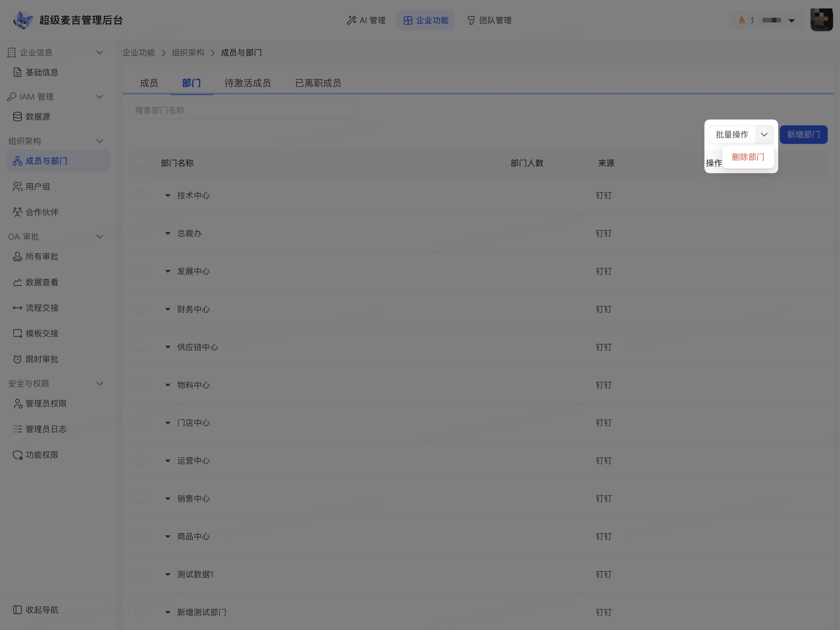The width and height of the screenshot is (840, 630).
Task: Open 基础信息 document icon in sidebar
Action: [17, 72]
